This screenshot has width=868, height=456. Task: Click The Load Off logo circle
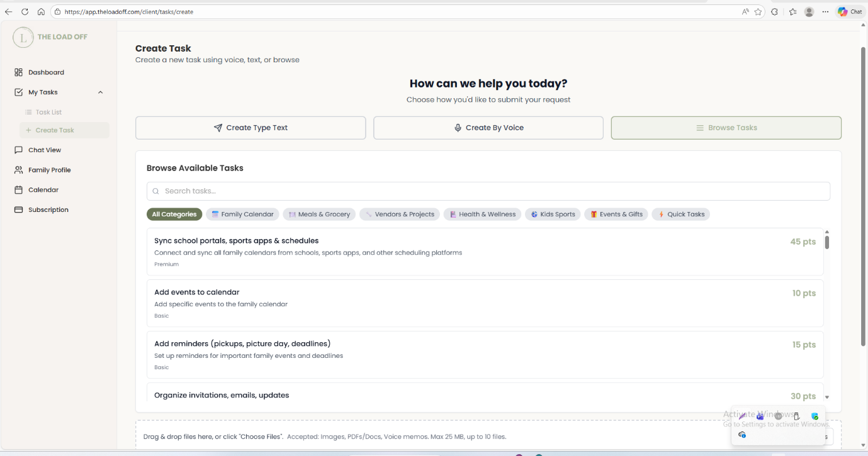[23, 37]
